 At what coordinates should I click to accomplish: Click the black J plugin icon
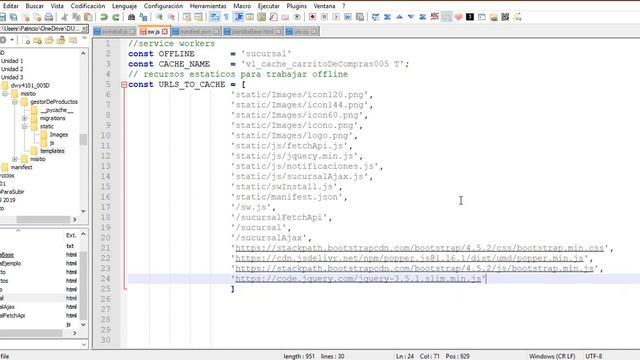click(x=470, y=17)
